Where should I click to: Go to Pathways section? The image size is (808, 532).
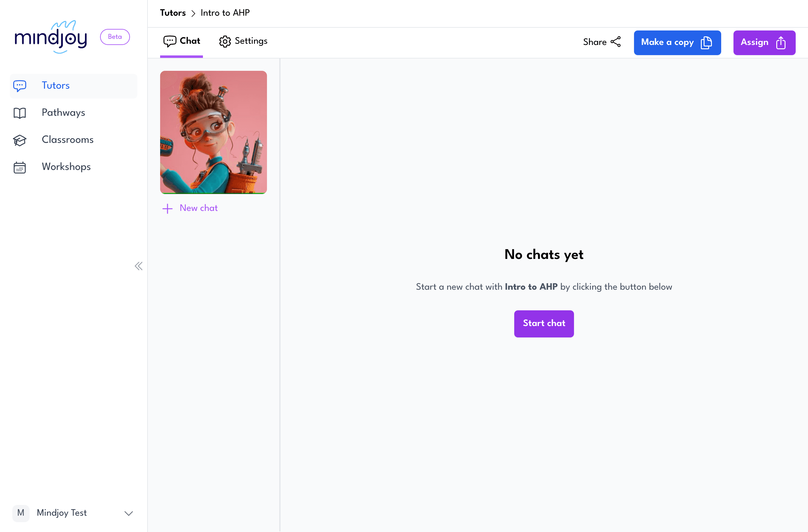click(x=73, y=113)
